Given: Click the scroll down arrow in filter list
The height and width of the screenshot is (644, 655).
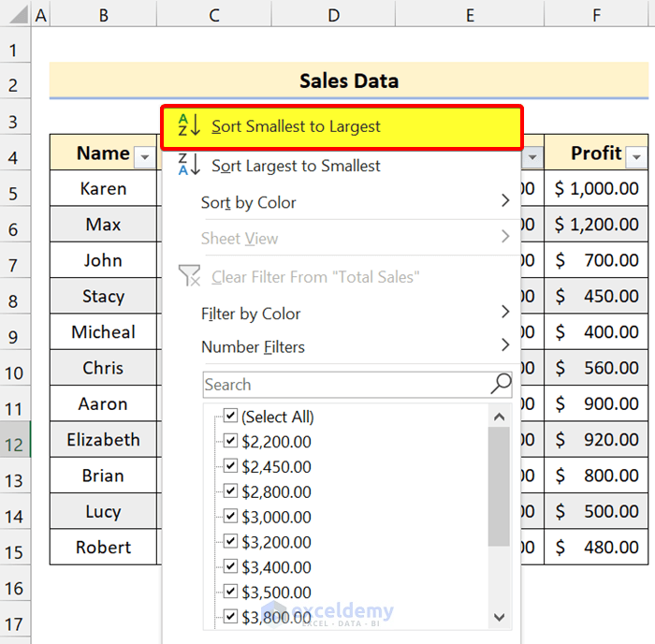Looking at the screenshot, I should point(499,617).
